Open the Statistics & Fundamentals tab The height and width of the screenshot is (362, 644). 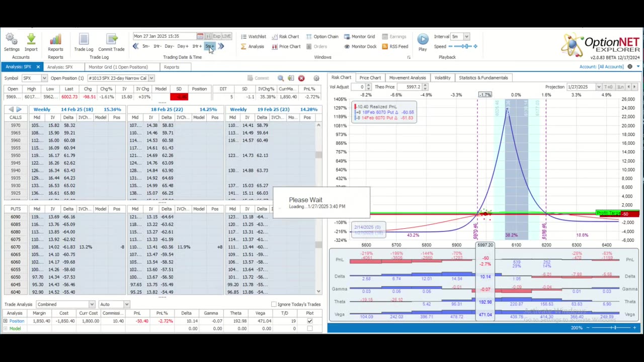tap(484, 78)
